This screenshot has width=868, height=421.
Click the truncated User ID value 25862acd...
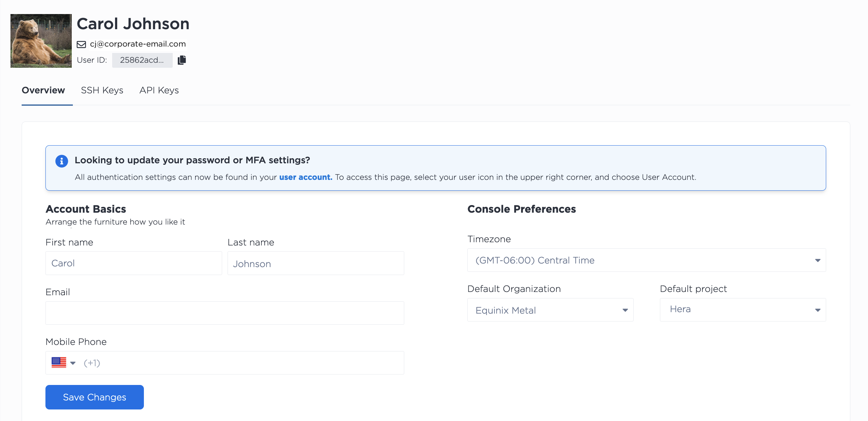(x=142, y=60)
